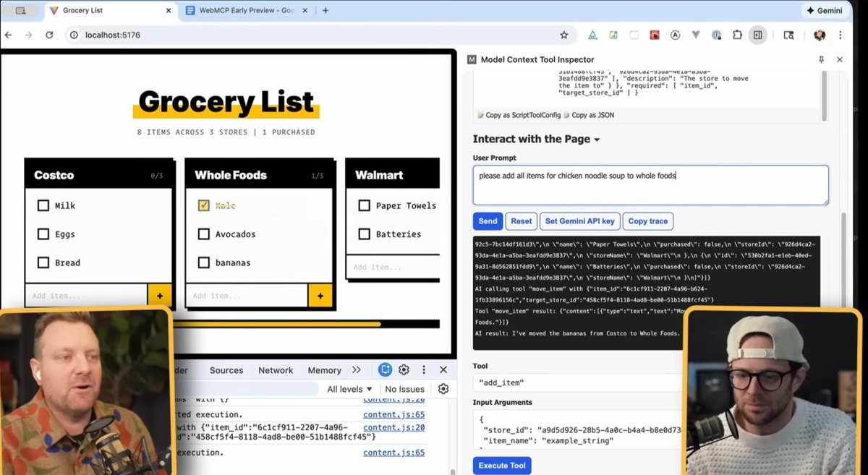The image size is (868, 475).
Task: Click the No Issues indicator
Action: click(405, 389)
